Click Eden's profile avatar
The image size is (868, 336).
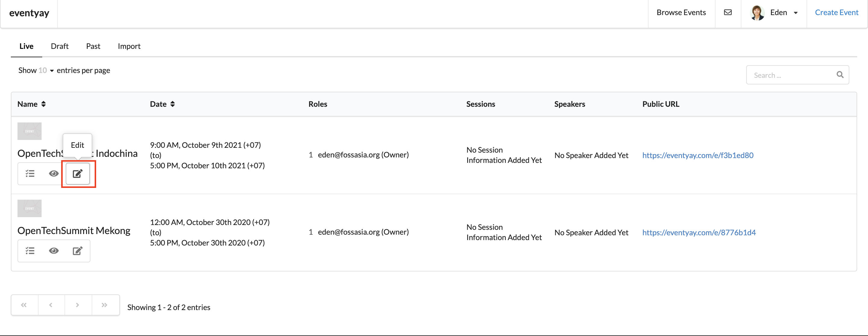click(x=757, y=13)
